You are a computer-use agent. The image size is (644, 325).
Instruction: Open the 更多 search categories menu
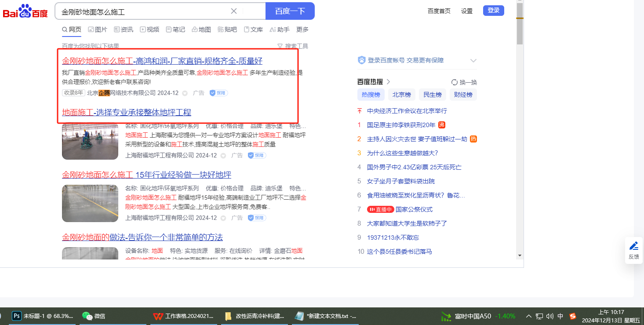coord(302,29)
